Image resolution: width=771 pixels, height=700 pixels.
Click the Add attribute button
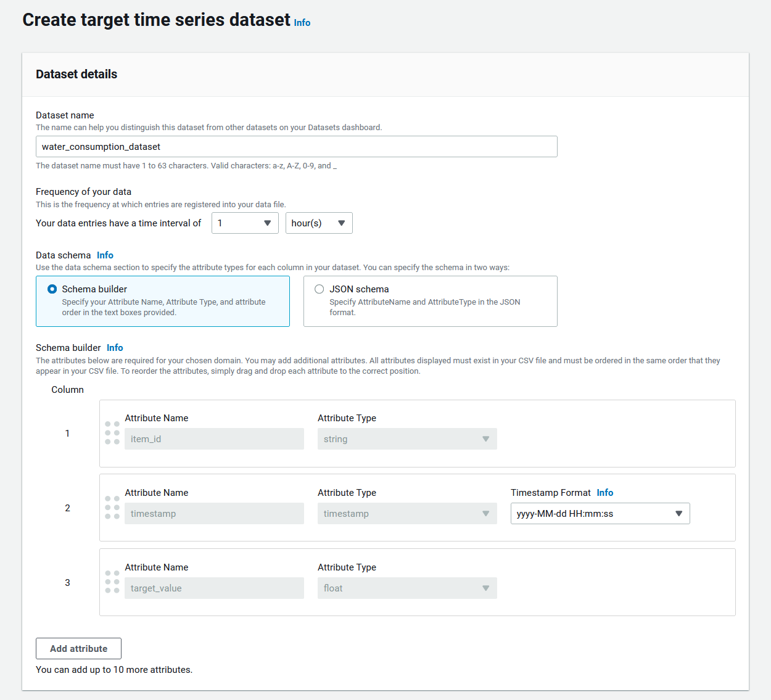pos(78,649)
